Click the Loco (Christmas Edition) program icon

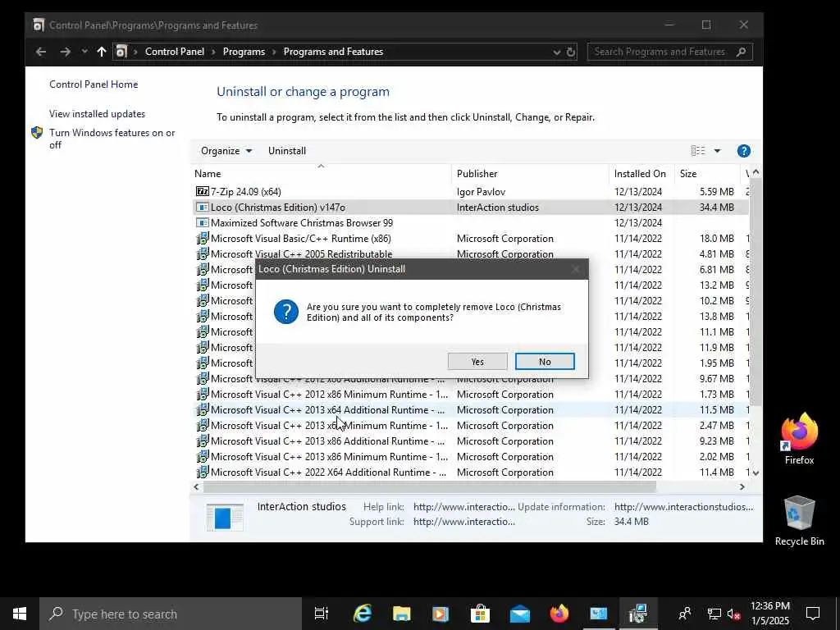pyautogui.click(x=202, y=208)
